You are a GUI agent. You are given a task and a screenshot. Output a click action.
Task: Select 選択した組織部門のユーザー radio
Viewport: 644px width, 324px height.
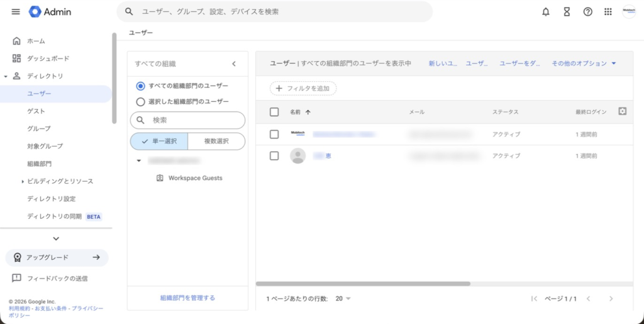pos(140,101)
